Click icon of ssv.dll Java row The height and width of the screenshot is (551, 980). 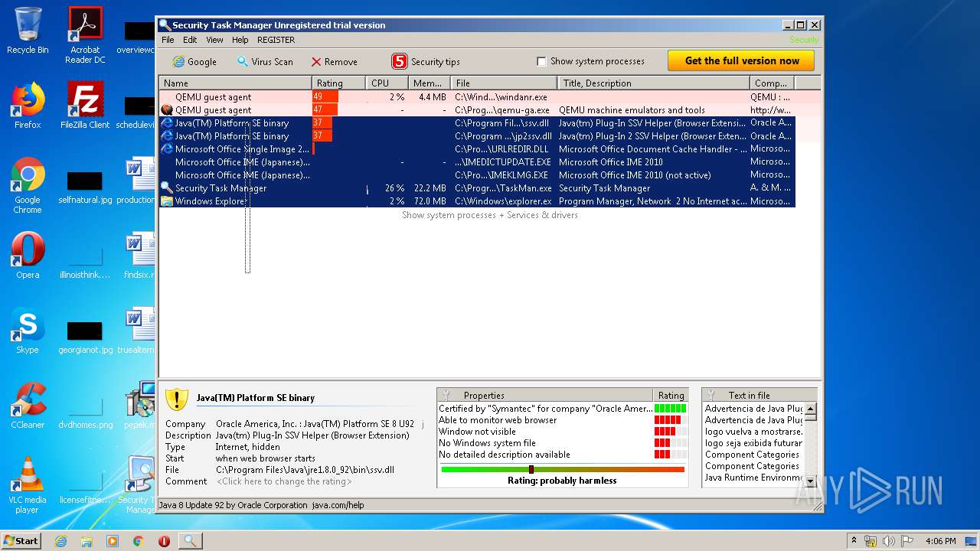166,123
